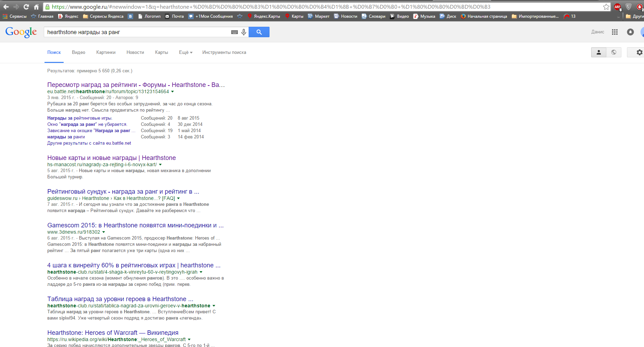The image size is (644, 347).
Task: Open the Hearthstone Википедия result
Action: point(113,333)
